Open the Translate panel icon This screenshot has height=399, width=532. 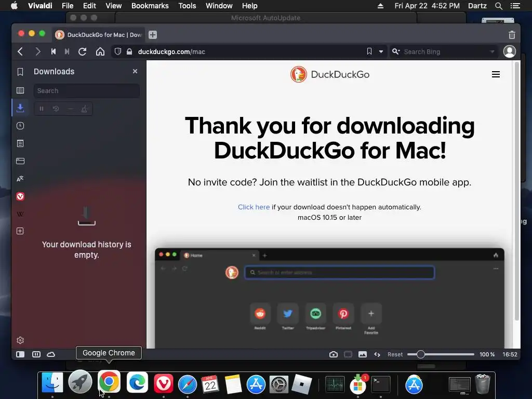20,179
